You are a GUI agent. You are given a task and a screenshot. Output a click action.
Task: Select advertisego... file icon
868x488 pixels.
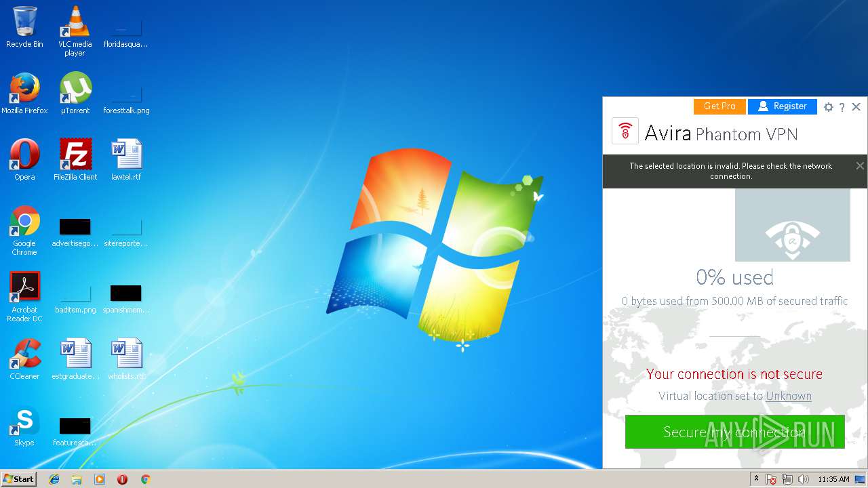75,226
